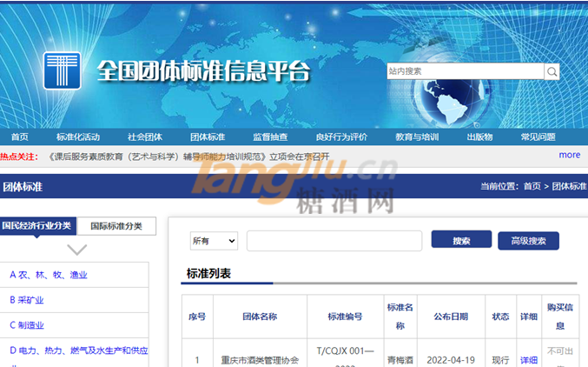The image size is (588, 367).
Task: Select category B 采矿业
Action: [x=27, y=300]
